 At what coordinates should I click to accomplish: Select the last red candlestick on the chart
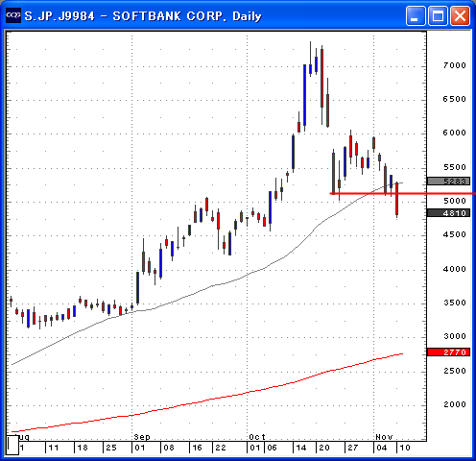(x=396, y=199)
